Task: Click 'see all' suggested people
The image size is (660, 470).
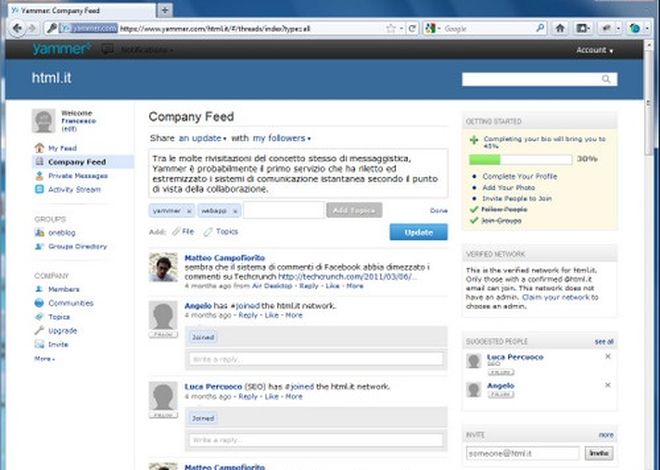Action: pos(604,342)
